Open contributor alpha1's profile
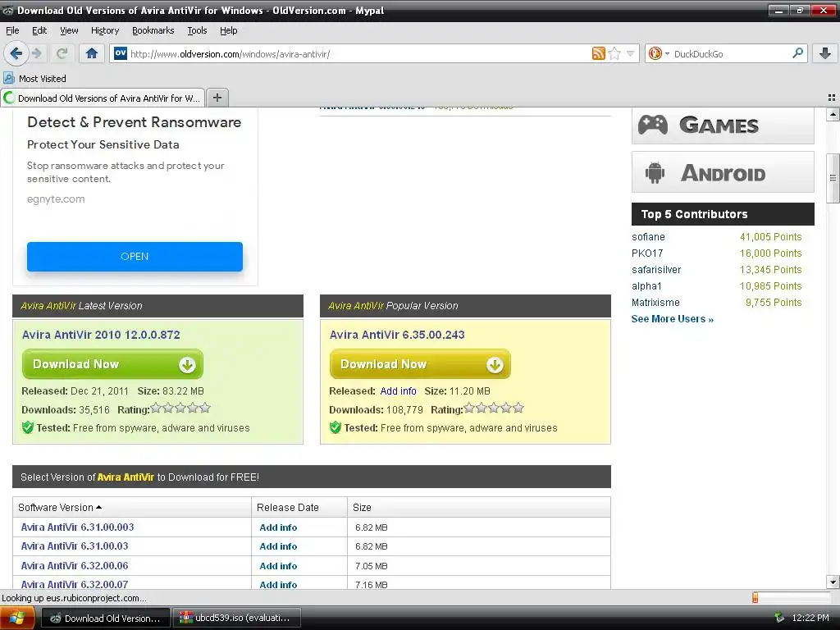This screenshot has height=630, width=840. click(x=646, y=286)
